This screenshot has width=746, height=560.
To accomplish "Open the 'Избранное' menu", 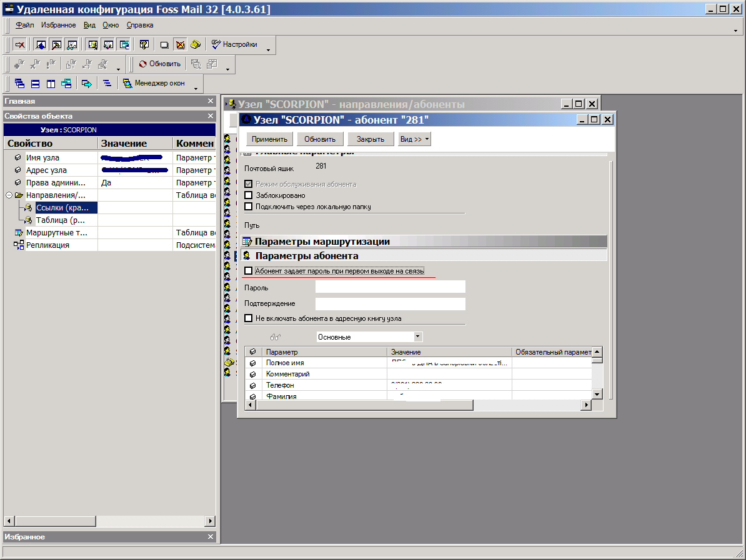I will point(58,25).
